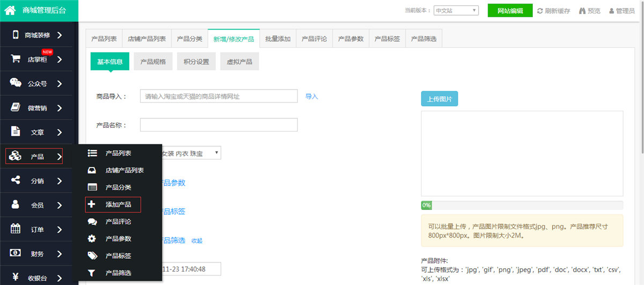Screen dimensions: 644x285
Task: Click the 0% upload progress bar
Action: [522, 205]
